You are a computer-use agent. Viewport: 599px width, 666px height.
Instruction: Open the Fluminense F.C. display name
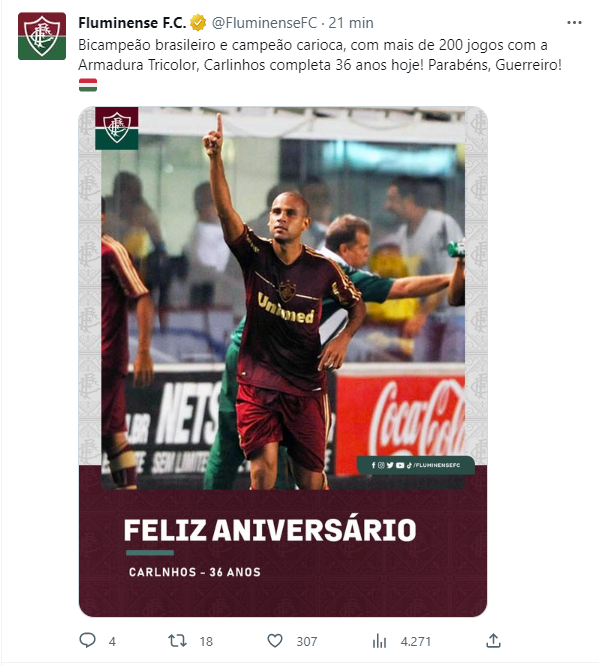(132, 23)
